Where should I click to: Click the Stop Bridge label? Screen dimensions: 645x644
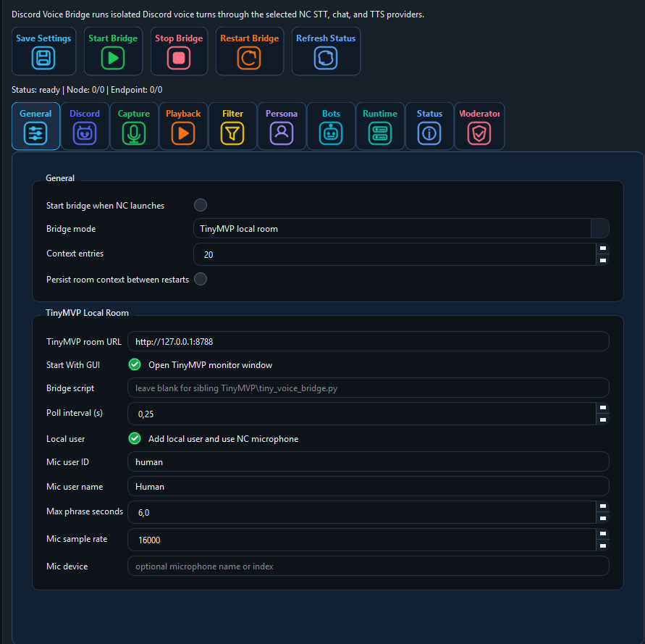coord(179,38)
